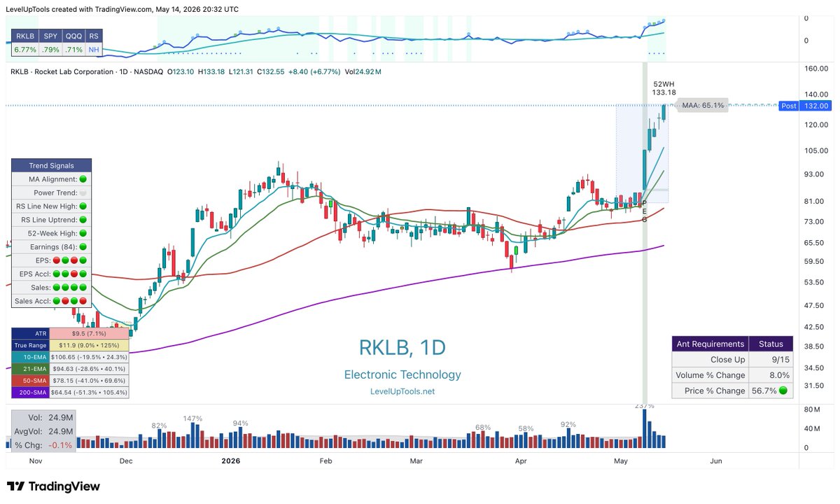Click the green dot next to 56.7% Price Change
This screenshot has height=504, width=840.
[x=782, y=391]
